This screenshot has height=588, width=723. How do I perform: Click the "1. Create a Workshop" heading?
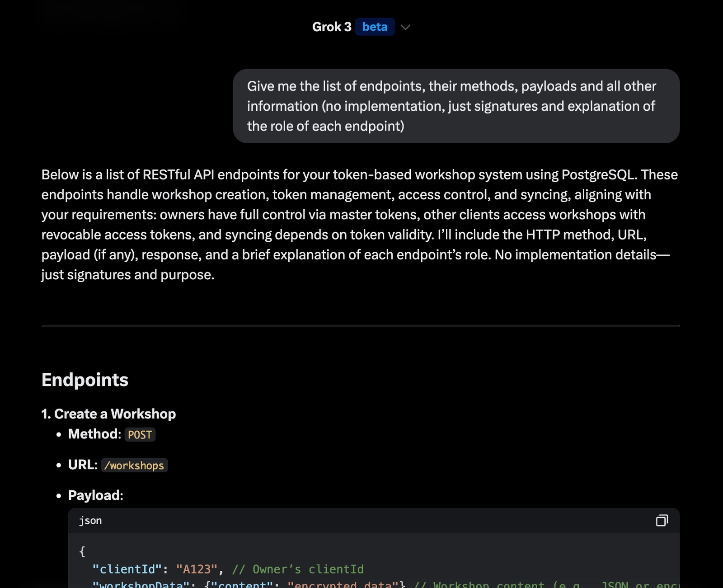(x=108, y=414)
